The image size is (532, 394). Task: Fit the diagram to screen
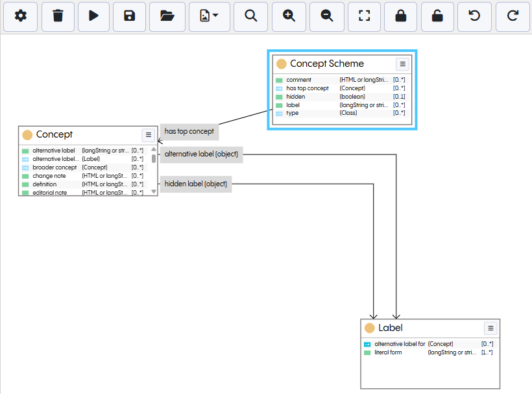click(365, 16)
